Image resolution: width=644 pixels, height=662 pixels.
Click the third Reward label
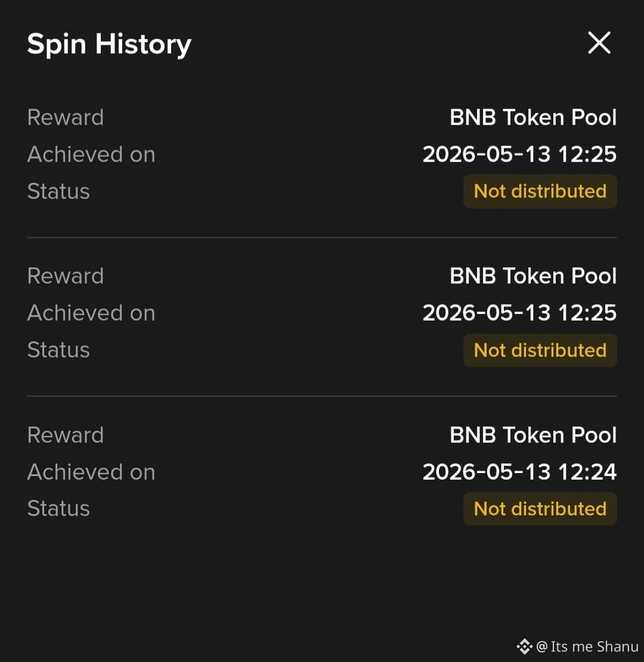(66, 436)
